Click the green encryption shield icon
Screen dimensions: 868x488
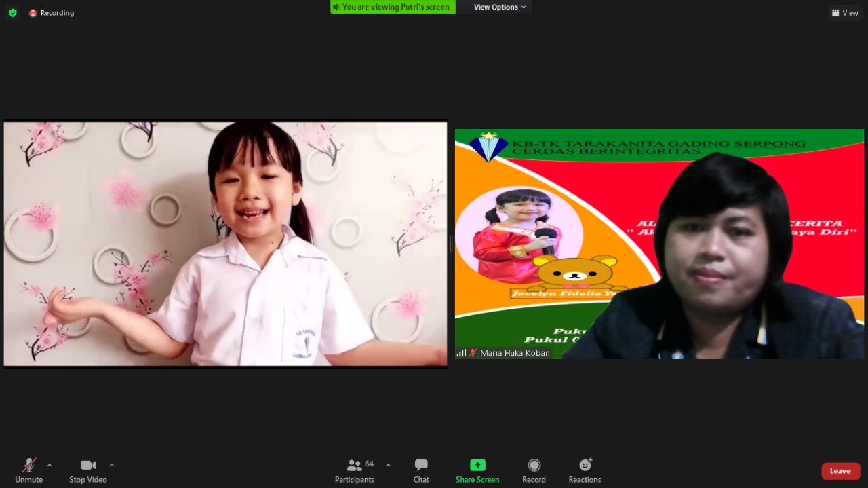[12, 13]
